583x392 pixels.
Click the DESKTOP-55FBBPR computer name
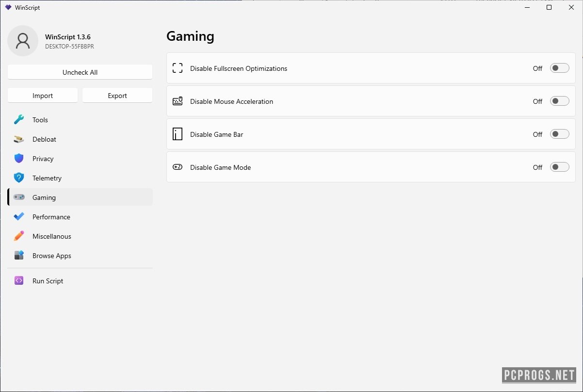[x=69, y=47]
